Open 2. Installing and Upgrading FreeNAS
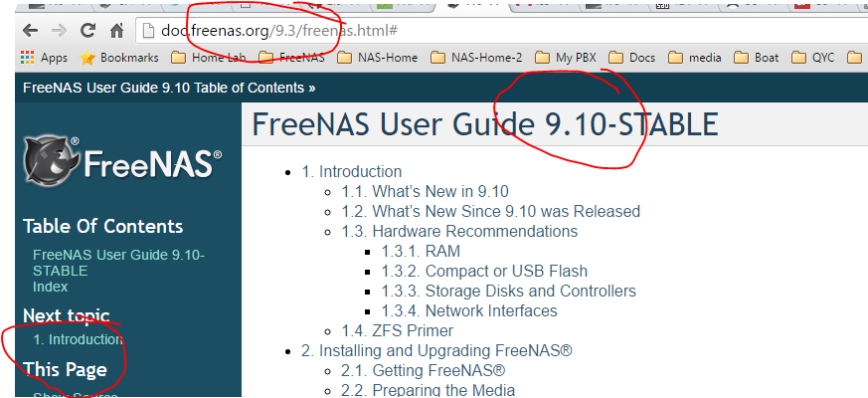This screenshot has width=868, height=398. [436, 351]
